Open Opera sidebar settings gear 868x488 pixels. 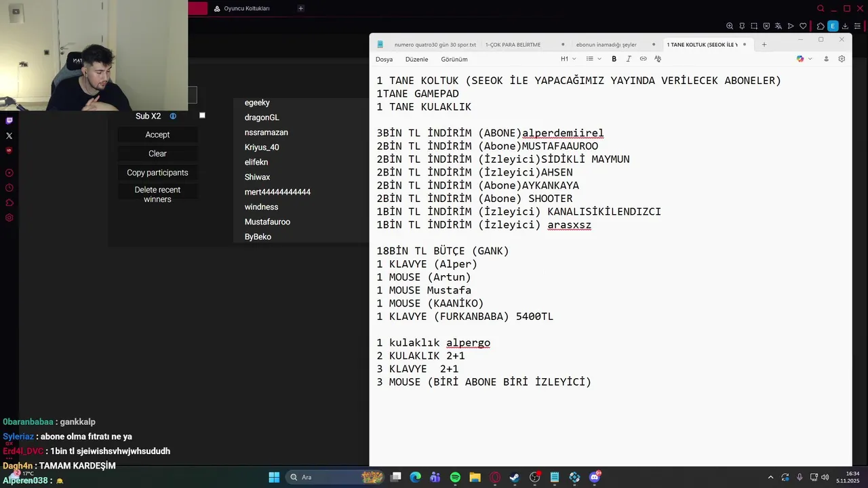(x=9, y=218)
